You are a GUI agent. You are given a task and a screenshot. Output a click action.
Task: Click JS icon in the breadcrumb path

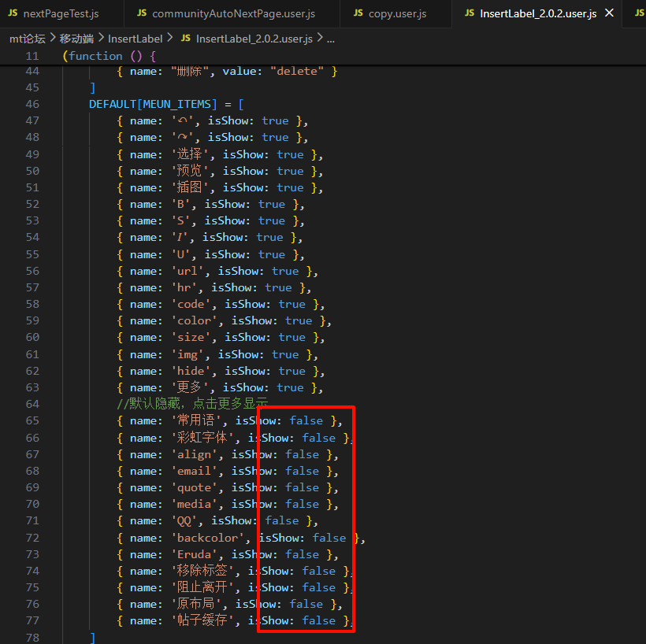[x=186, y=39]
